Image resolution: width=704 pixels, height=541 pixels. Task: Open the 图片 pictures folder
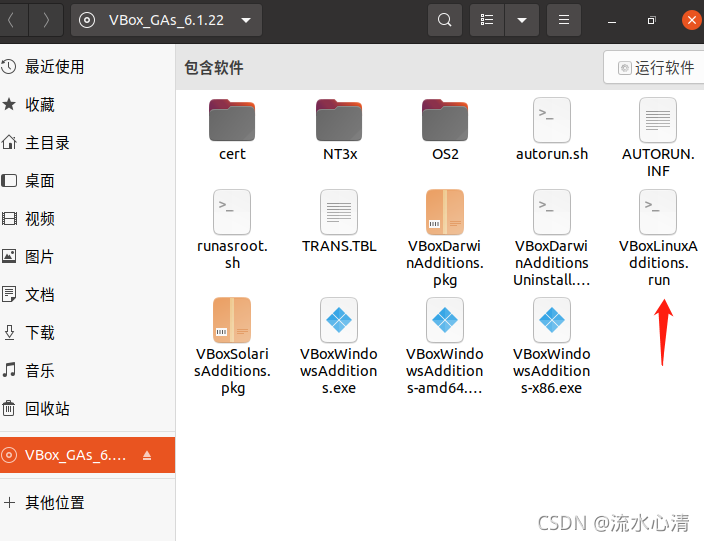[88, 256]
